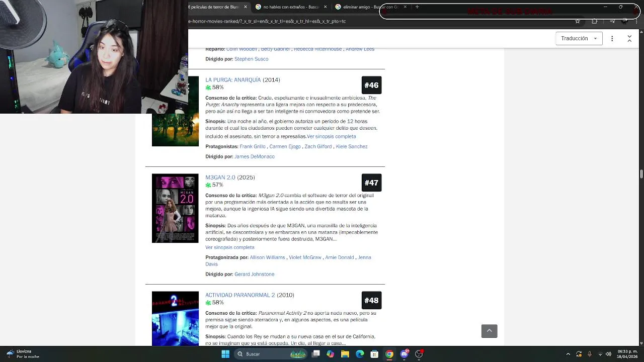Open director Gerard Johnstone link

(255, 274)
